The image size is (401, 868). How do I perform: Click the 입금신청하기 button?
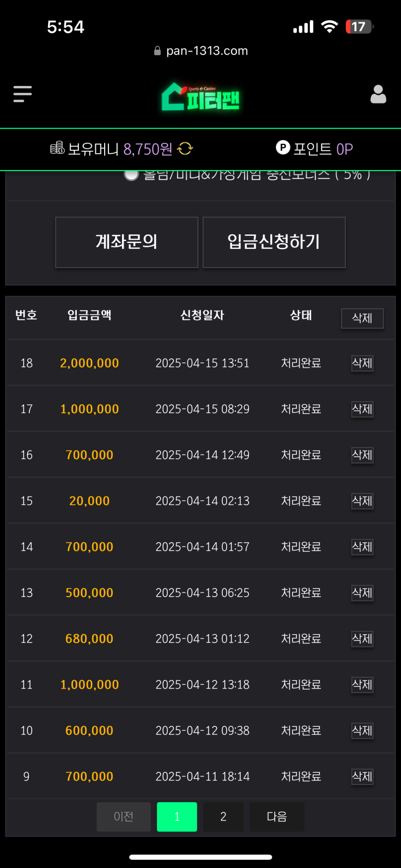(274, 242)
